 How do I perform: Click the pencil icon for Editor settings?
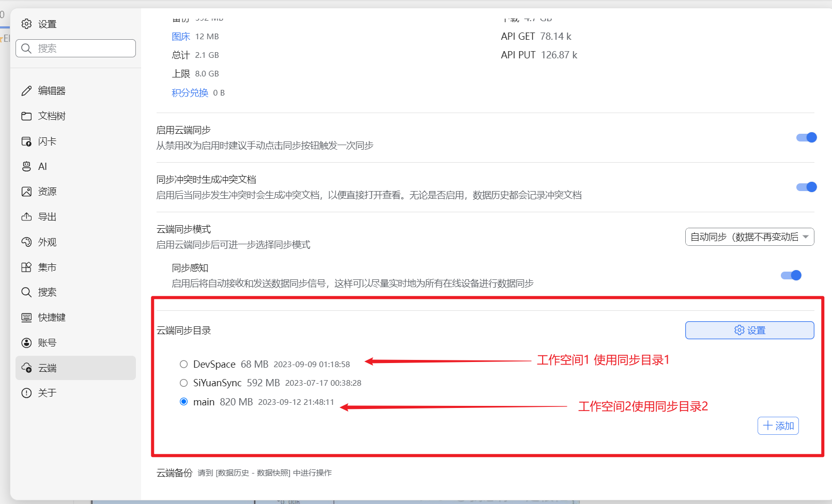[x=26, y=91]
